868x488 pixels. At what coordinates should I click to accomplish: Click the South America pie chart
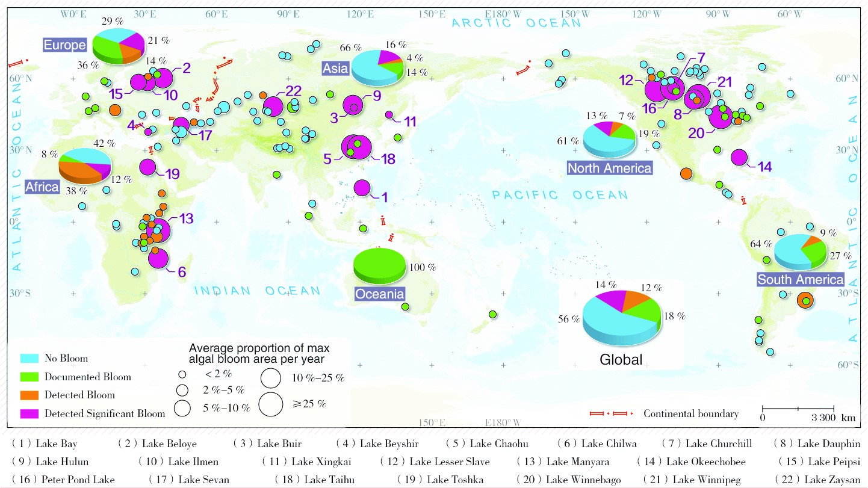click(x=800, y=252)
